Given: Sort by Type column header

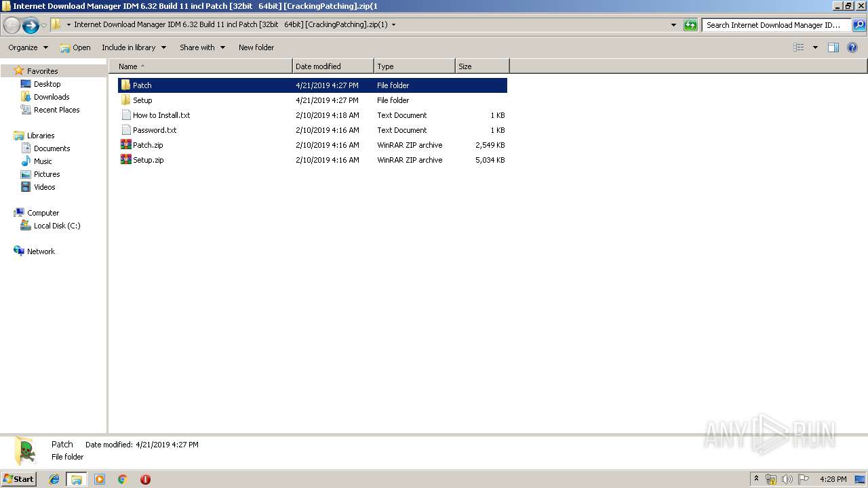Looking at the screenshot, I should (414, 66).
